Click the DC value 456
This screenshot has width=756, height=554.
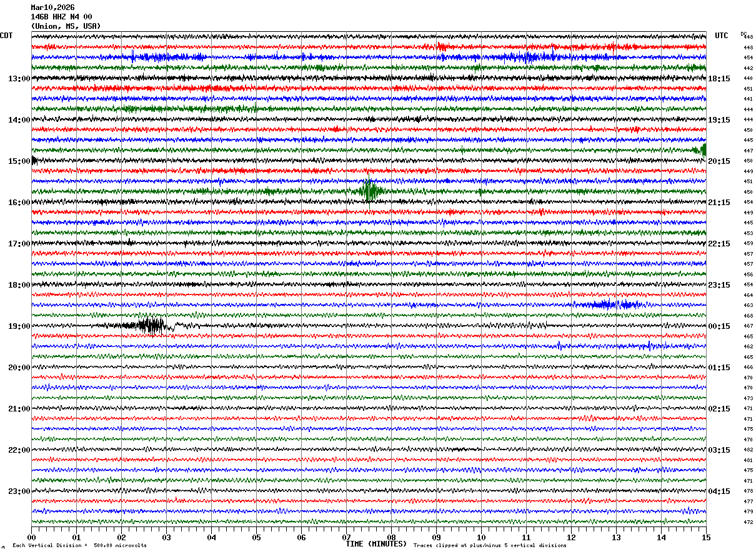(x=748, y=274)
